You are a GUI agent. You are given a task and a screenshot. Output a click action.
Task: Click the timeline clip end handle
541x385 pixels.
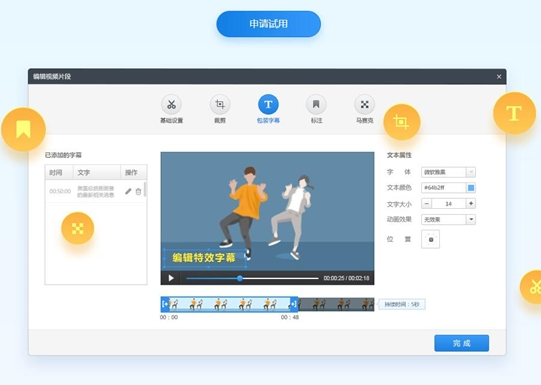(294, 304)
